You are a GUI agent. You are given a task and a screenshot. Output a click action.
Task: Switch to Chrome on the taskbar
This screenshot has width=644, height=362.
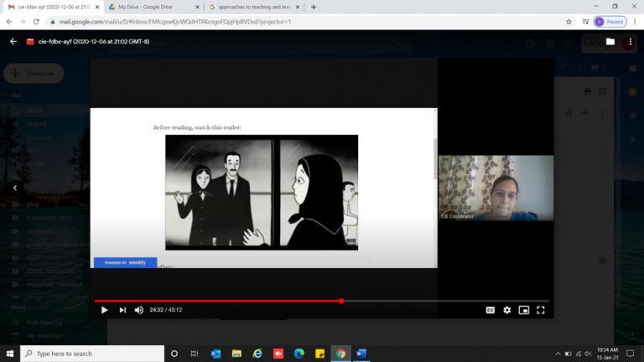(x=340, y=354)
